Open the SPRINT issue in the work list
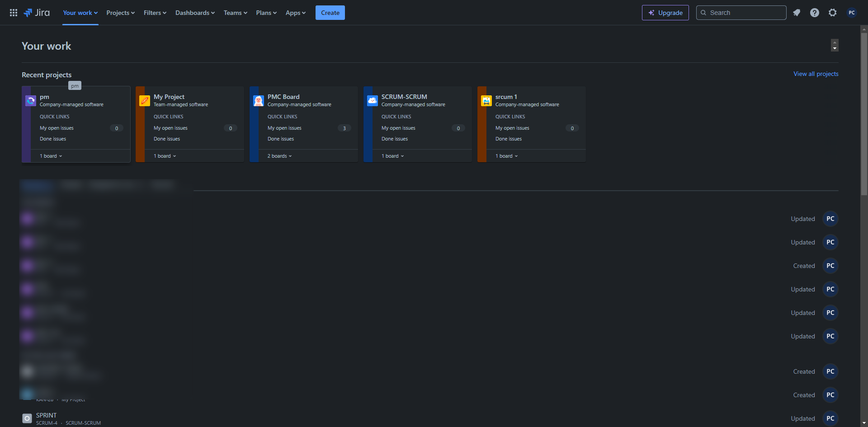 47,415
